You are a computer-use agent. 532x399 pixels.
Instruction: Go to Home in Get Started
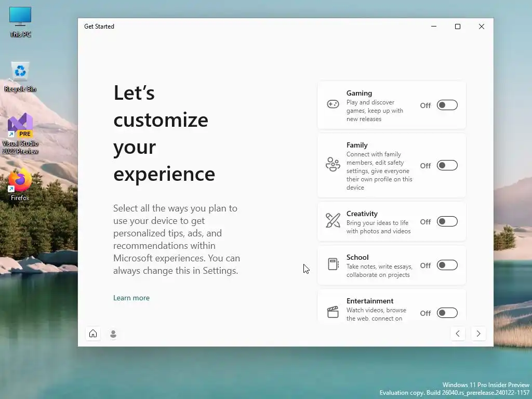tap(93, 334)
